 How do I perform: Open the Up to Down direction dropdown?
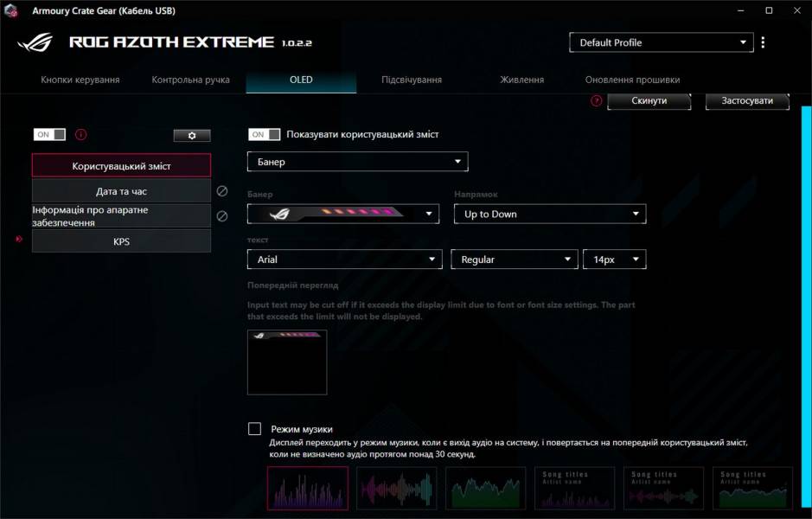click(x=550, y=213)
